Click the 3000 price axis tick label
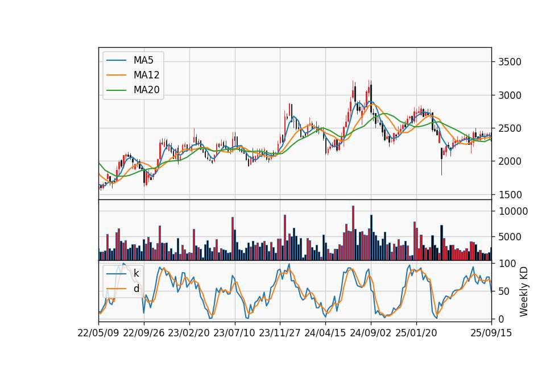The height and width of the screenshot is (392, 546). (510, 95)
